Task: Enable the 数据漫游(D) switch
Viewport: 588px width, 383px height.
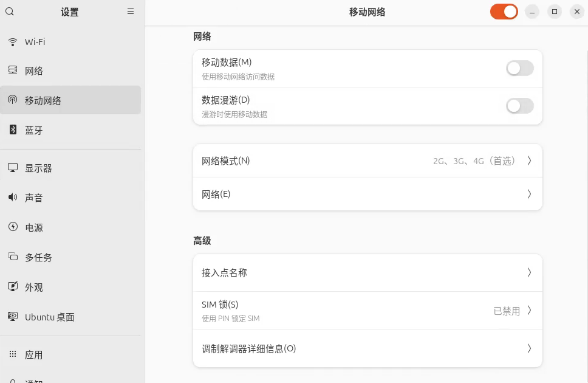Action: click(x=520, y=106)
